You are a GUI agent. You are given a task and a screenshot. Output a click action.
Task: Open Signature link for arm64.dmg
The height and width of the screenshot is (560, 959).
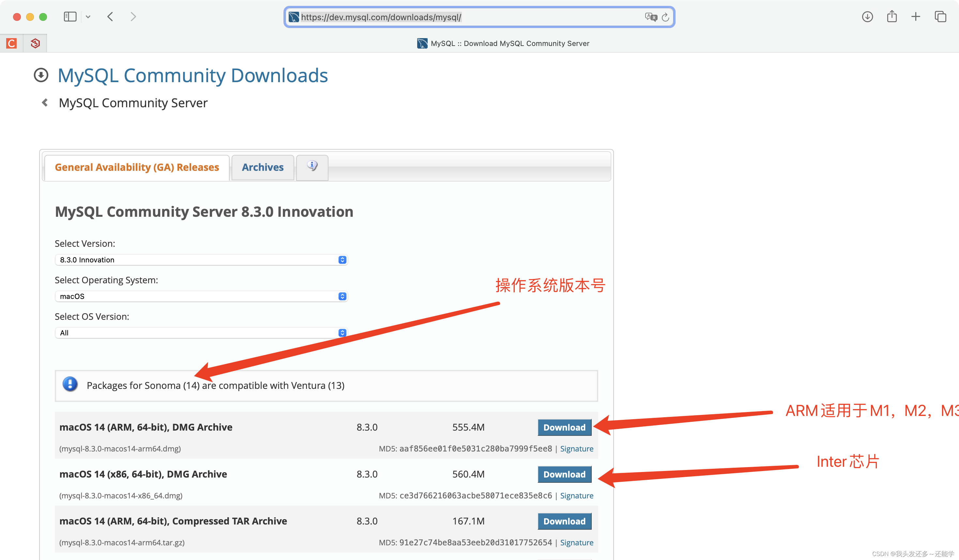pos(577,449)
